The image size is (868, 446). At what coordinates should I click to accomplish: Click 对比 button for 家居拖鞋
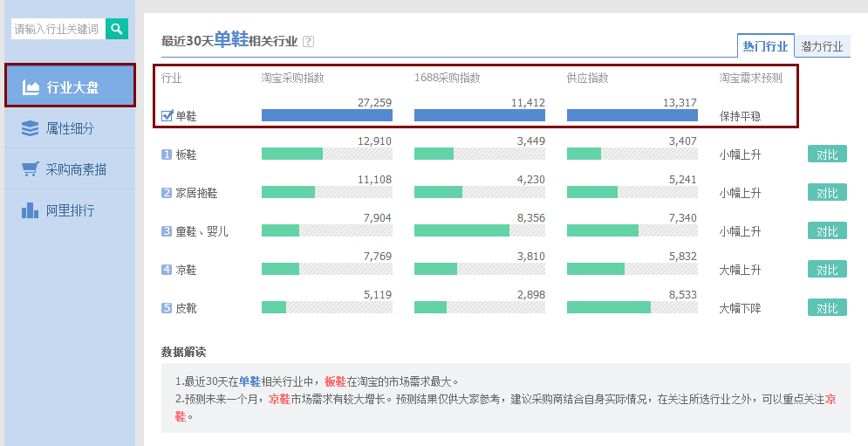(827, 193)
